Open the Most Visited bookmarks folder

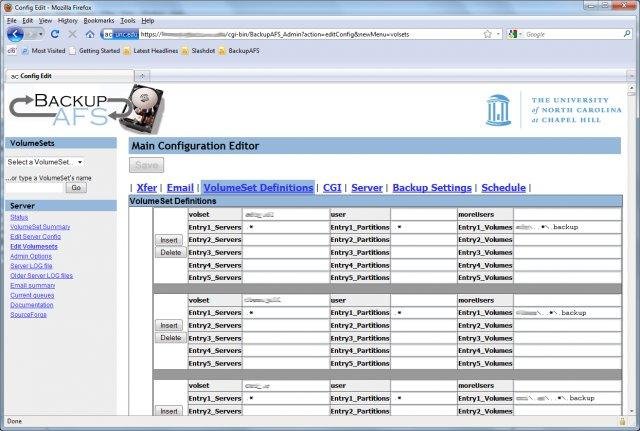tap(44, 51)
